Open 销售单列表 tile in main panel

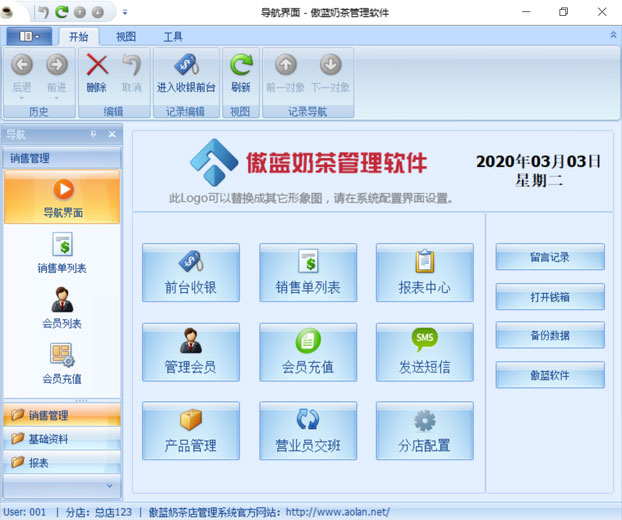coord(308,272)
